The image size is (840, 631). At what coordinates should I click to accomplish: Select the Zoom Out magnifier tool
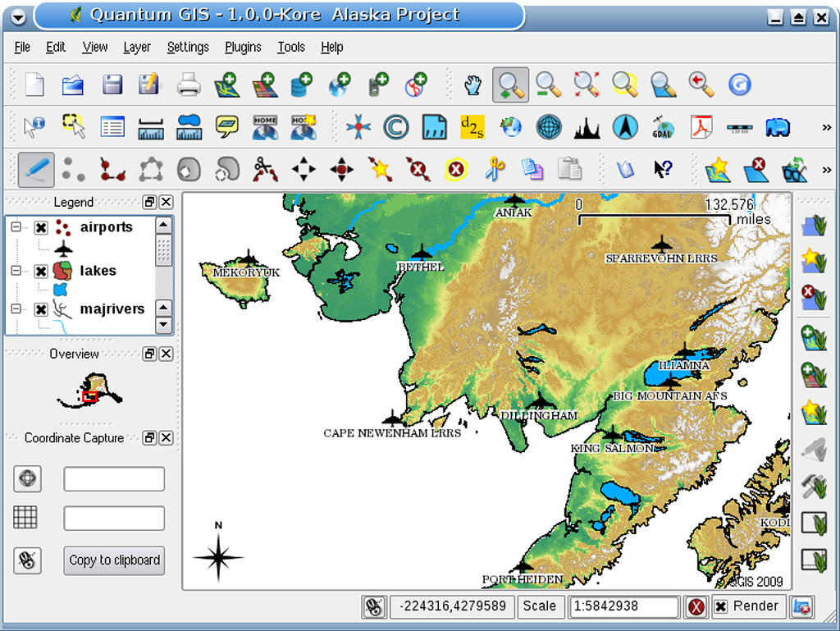click(x=548, y=85)
